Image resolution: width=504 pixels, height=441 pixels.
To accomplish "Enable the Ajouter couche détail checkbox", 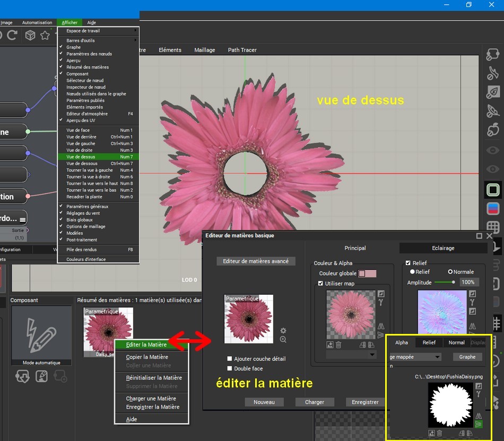I will click(x=230, y=358).
